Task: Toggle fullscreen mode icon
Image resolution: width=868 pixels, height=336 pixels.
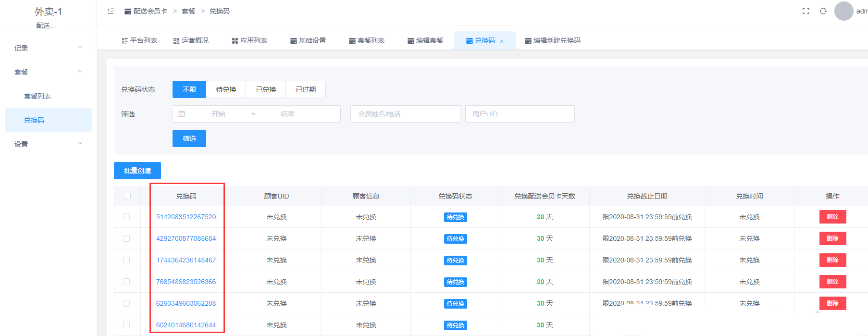Action: point(806,11)
